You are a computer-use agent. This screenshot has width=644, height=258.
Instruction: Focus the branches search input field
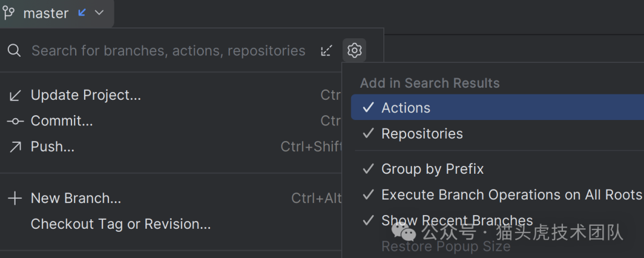tap(168, 51)
